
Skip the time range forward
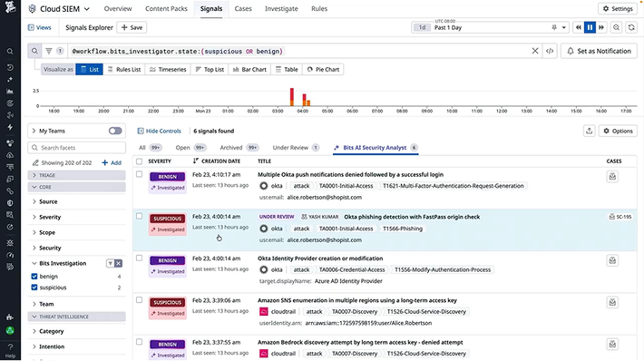click(x=601, y=27)
